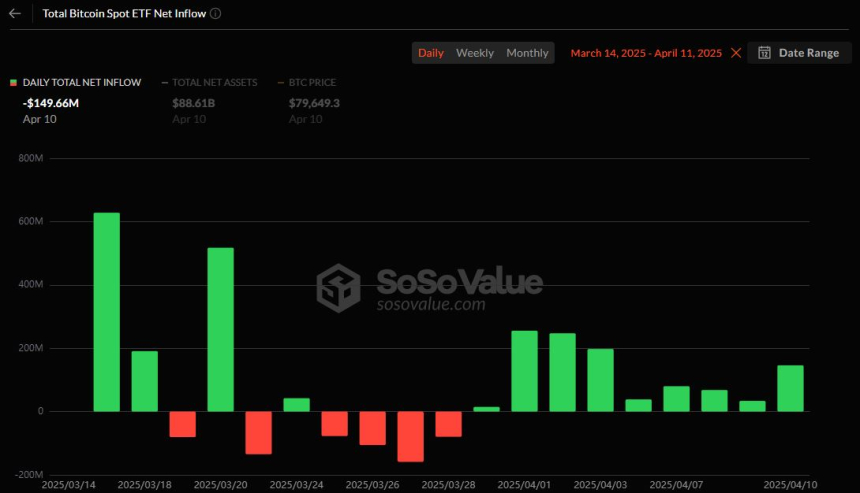Select the green bar at 2025/04/01

tap(524, 371)
